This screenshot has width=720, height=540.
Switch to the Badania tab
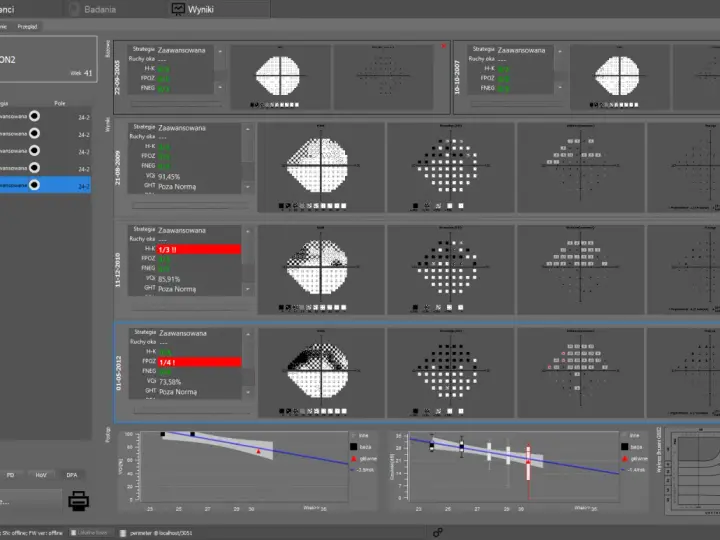(x=100, y=9)
